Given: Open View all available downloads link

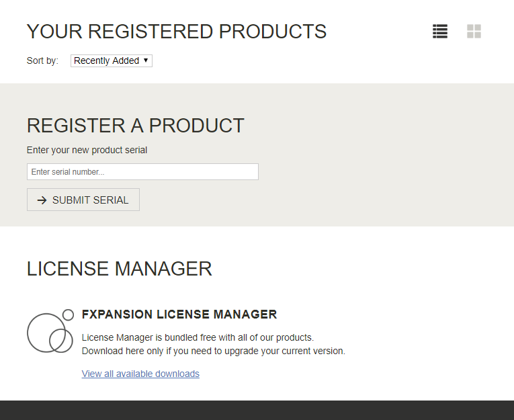Looking at the screenshot, I should point(140,374).
